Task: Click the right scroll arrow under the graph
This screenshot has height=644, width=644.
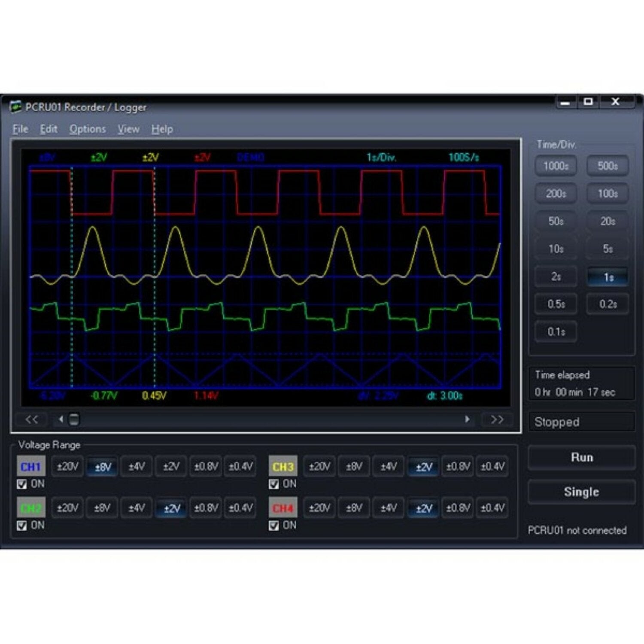Action: point(468,419)
